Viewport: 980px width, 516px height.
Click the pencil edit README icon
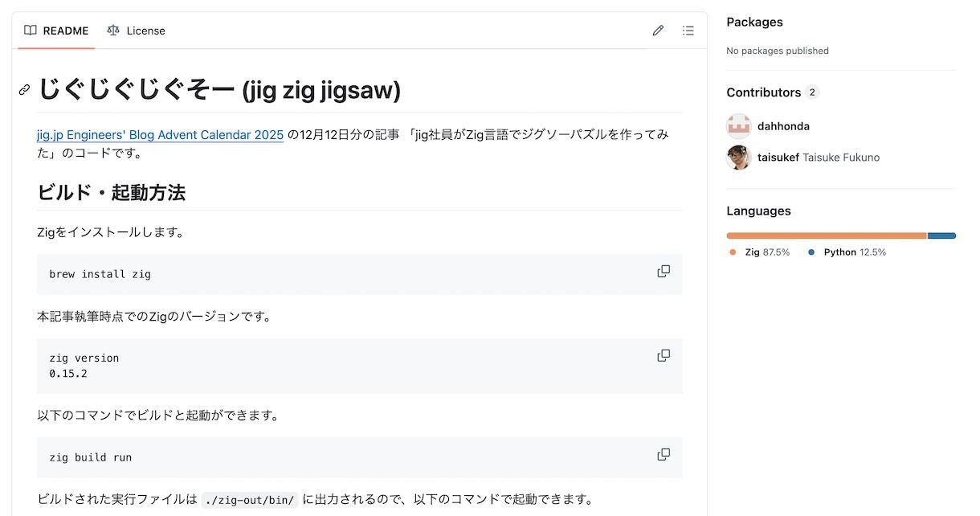[658, 31]
